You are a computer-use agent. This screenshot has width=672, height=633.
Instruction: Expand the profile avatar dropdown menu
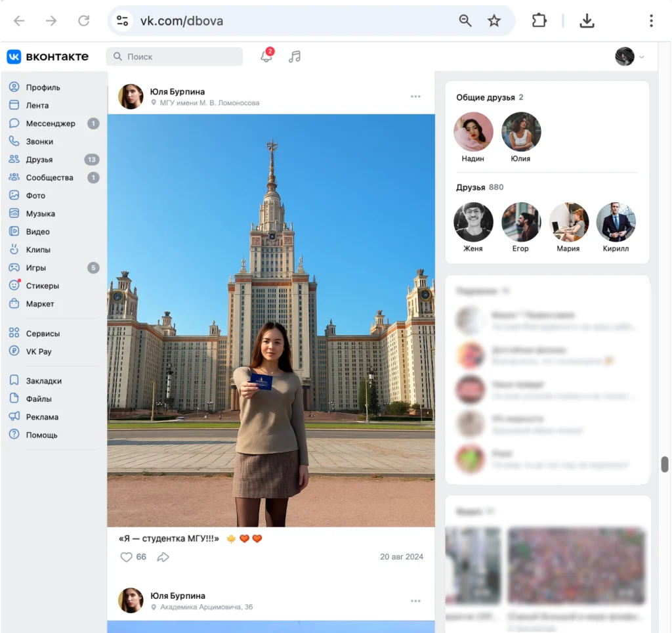point(629,56)
